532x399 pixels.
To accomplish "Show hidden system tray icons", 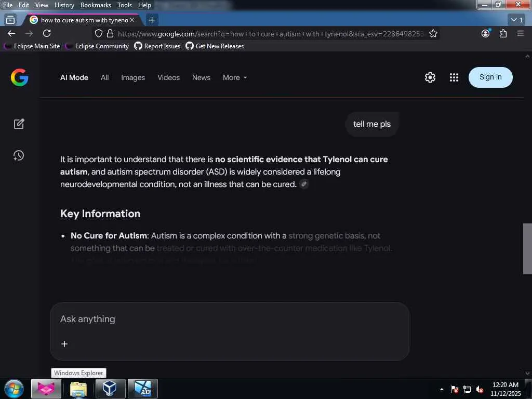I will [x=442, y=389].
